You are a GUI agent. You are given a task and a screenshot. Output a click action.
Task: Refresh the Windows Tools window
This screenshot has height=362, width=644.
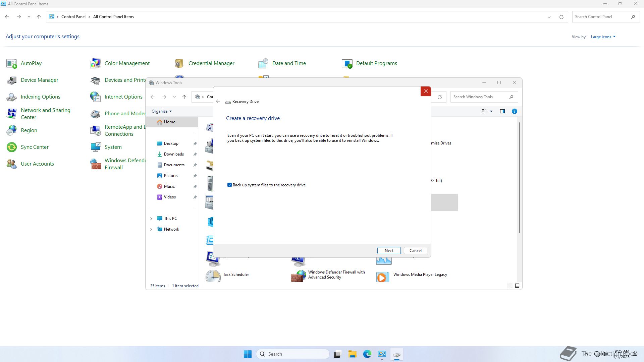tap(439, 97)
